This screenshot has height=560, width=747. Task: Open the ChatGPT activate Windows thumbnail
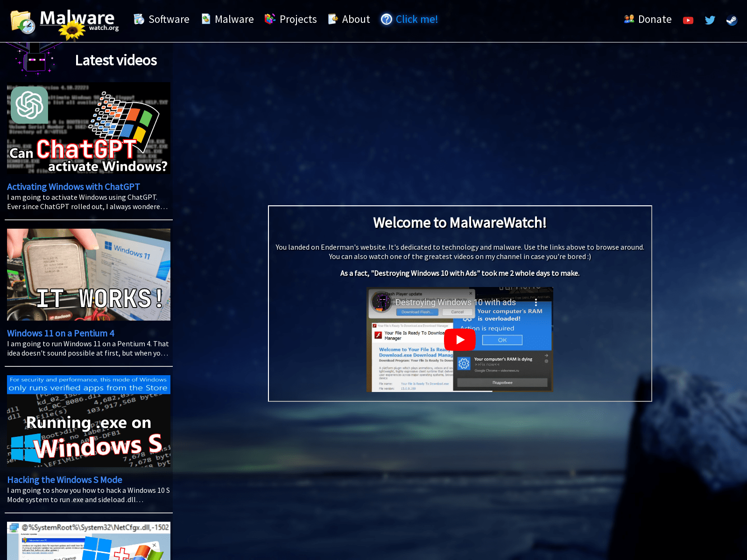[x=89, y=128]
